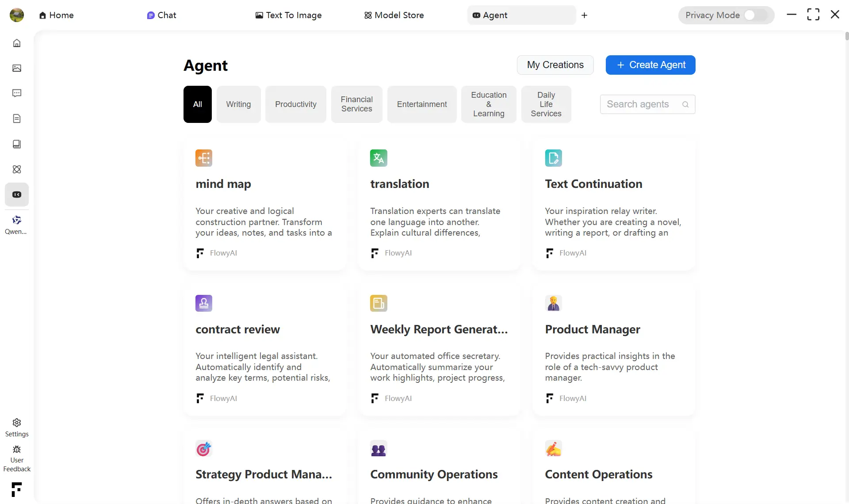Open the image icon in left sidebar
Image resolution: width=849 pixels, height=504 pixels.
(x=17, y=68)
